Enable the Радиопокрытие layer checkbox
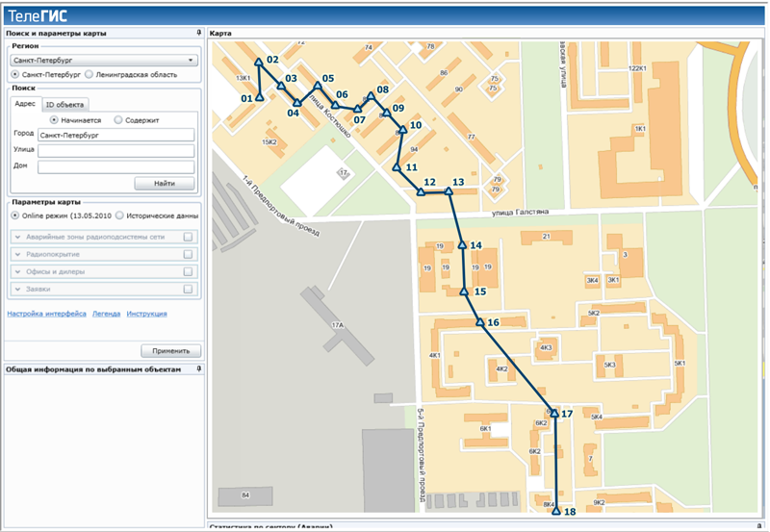 [189, 254]
